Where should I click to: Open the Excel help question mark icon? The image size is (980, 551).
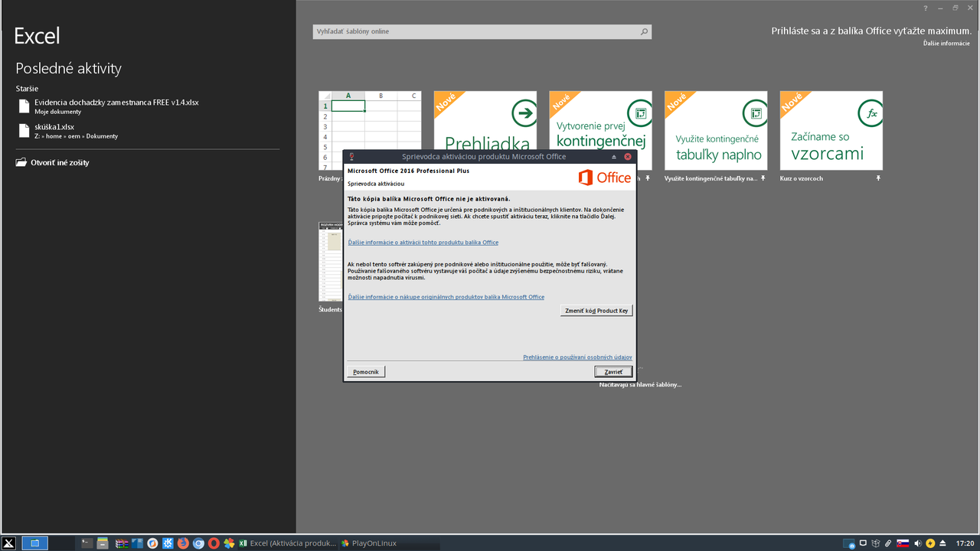[926, 8]
